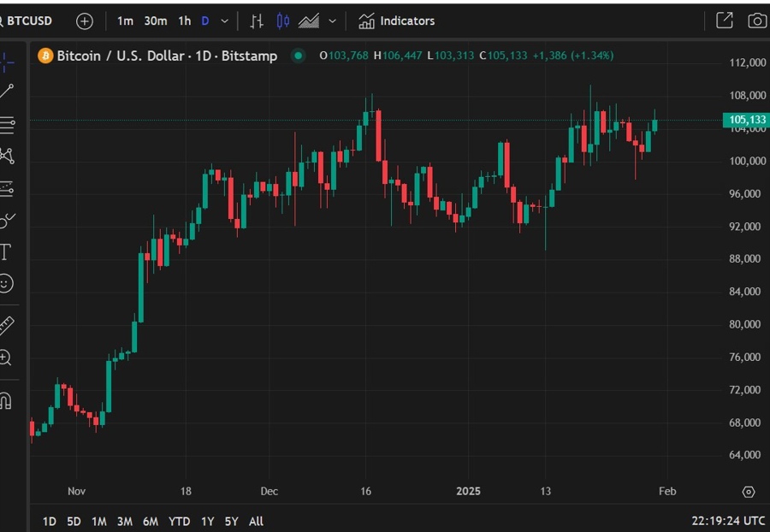Screen dimensions: 770x532
Task: Select the D daily timeframe
Action: (x=205, y=21)
